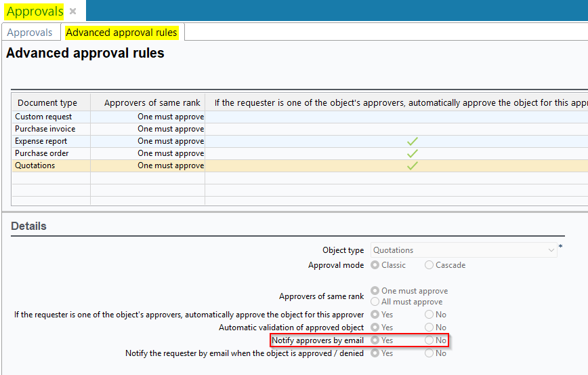
Task: Choose One must approve option
Action: pos(375,291)
